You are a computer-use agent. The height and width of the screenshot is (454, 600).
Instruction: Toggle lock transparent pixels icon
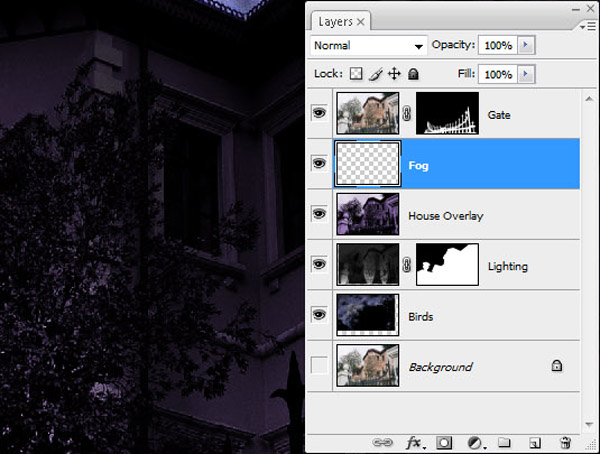pos(356,73)
